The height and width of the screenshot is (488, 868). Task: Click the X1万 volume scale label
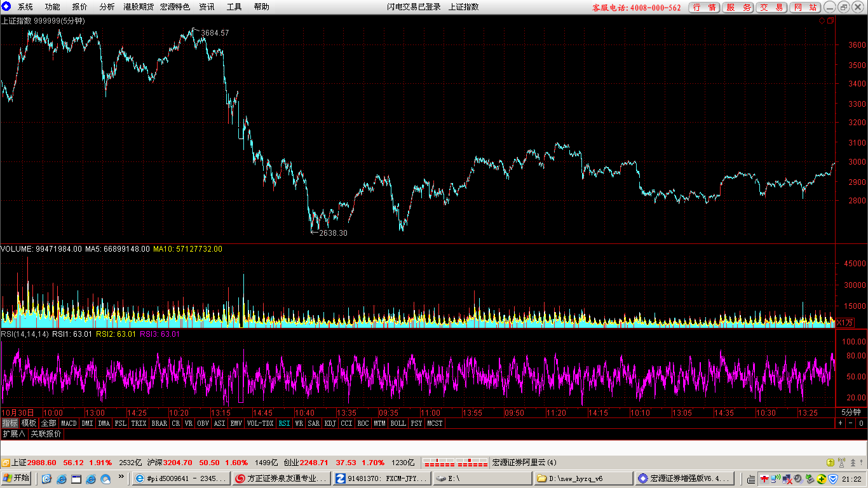(844, 323)
